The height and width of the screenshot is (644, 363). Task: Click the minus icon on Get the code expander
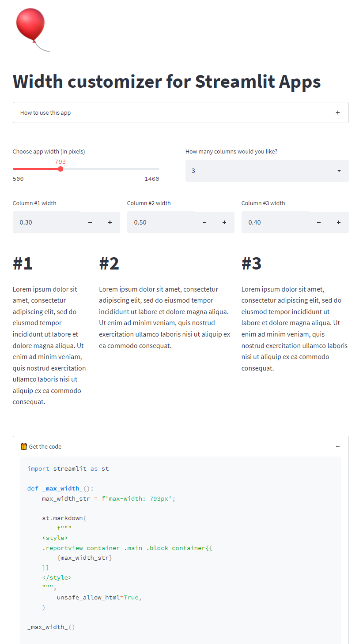[338, 446]
